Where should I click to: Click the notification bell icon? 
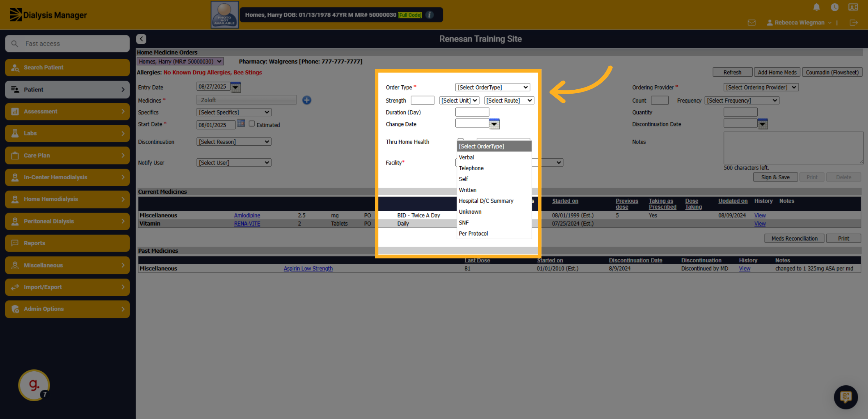(816, 7)
